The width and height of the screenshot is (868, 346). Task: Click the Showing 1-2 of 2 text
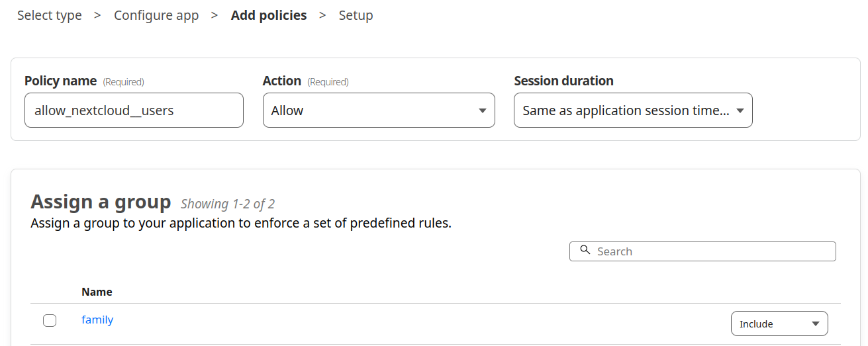[x=228, y=204]
